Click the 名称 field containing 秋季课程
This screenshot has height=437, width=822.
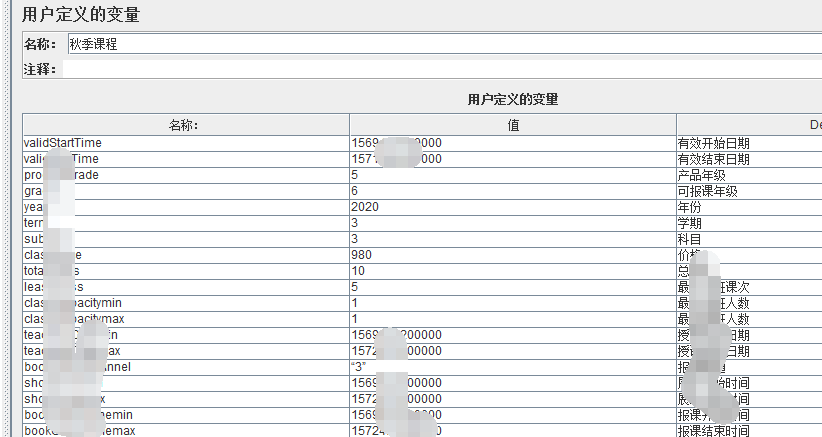(440, 44)
